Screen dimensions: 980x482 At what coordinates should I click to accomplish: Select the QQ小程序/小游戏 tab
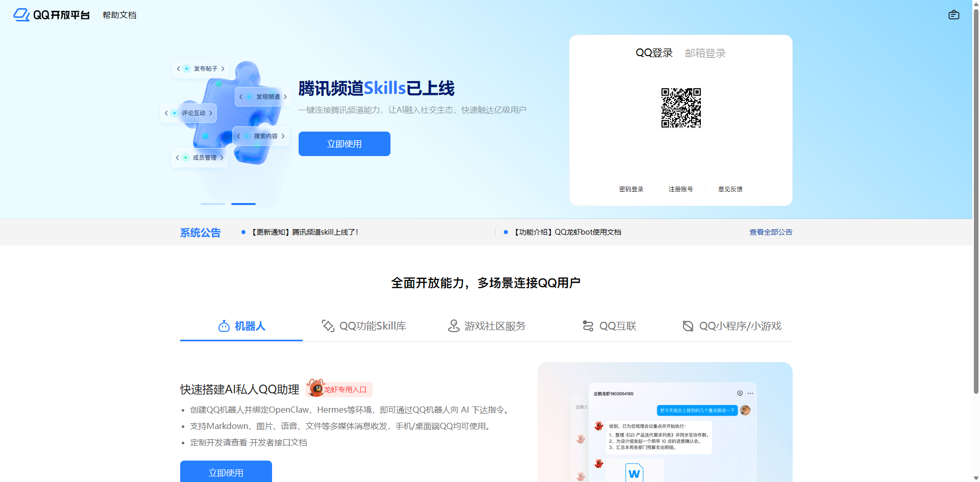(x=731, y=326)
